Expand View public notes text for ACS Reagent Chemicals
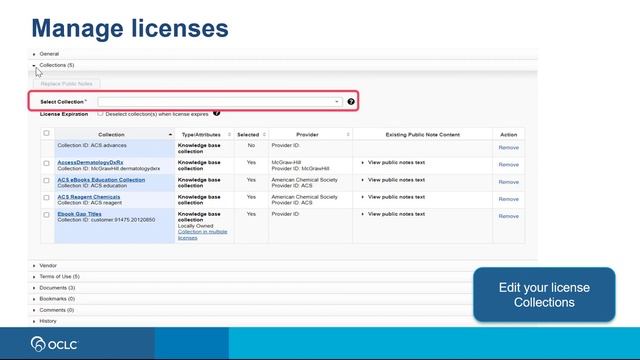This screenshot has height=360, width=640. (393, 197)
